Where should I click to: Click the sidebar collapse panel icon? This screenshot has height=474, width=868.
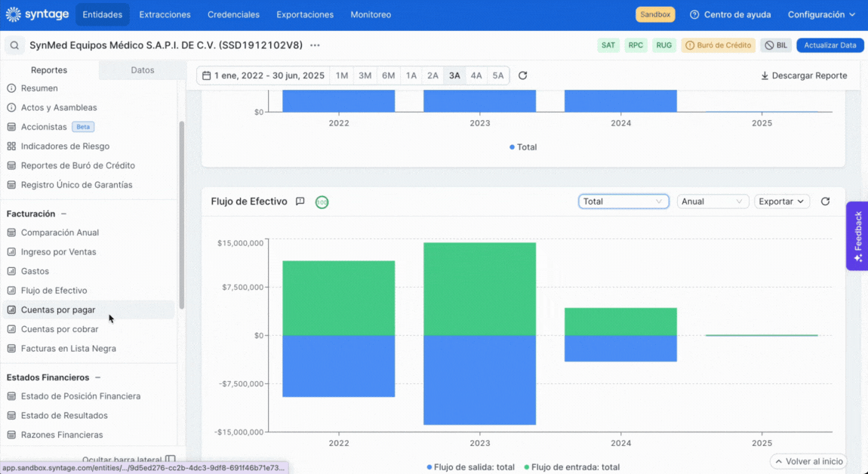[x=171, y=460]
